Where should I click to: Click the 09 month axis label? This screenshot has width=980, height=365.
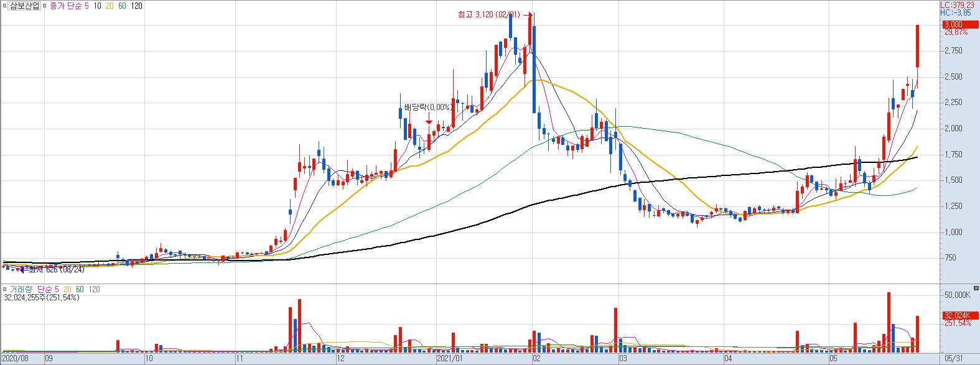tap(49, 359)
